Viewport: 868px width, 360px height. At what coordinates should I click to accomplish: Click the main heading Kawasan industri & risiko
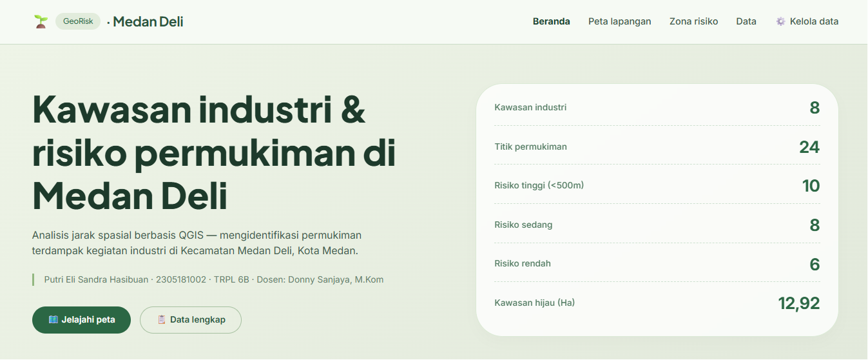pyautogui.click(x=214, y=153)
